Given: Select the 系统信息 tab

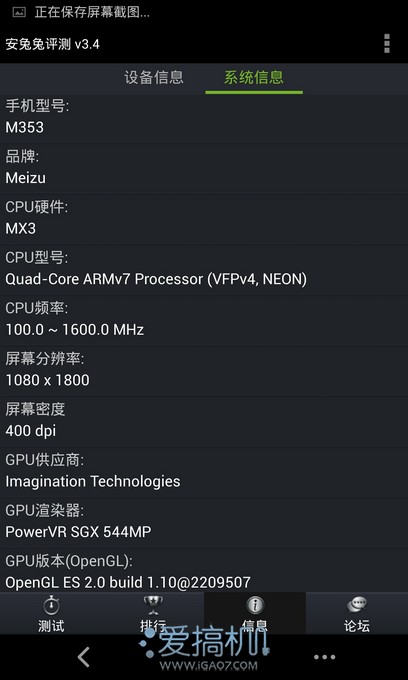Looking at the screenshot, I should pyautogui.click(x=254, y=77).
